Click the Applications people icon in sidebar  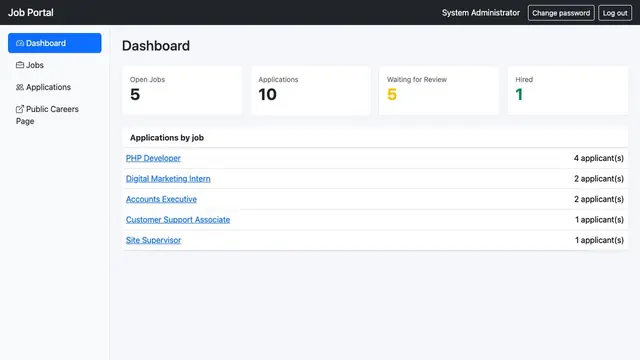point(20,87)
